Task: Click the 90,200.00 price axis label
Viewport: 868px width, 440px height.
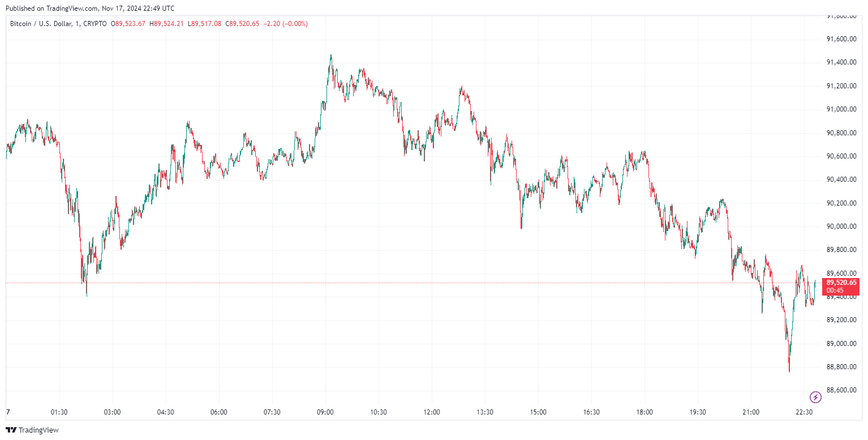Action: click(841, 203)
